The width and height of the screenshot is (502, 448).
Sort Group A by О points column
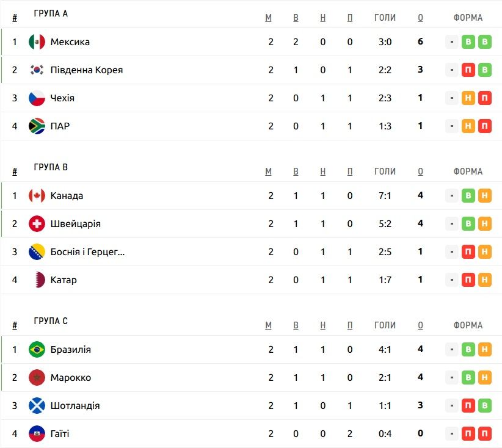pyautogui.click(x=420, y=18)
